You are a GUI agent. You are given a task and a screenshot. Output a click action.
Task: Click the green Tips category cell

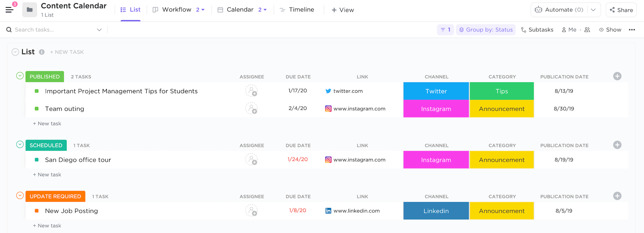(x=501, y=91)
